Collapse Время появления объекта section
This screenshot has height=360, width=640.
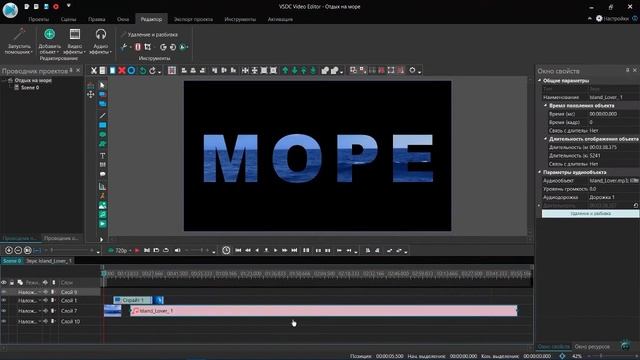pyautogui.click(x=545, y=106)
